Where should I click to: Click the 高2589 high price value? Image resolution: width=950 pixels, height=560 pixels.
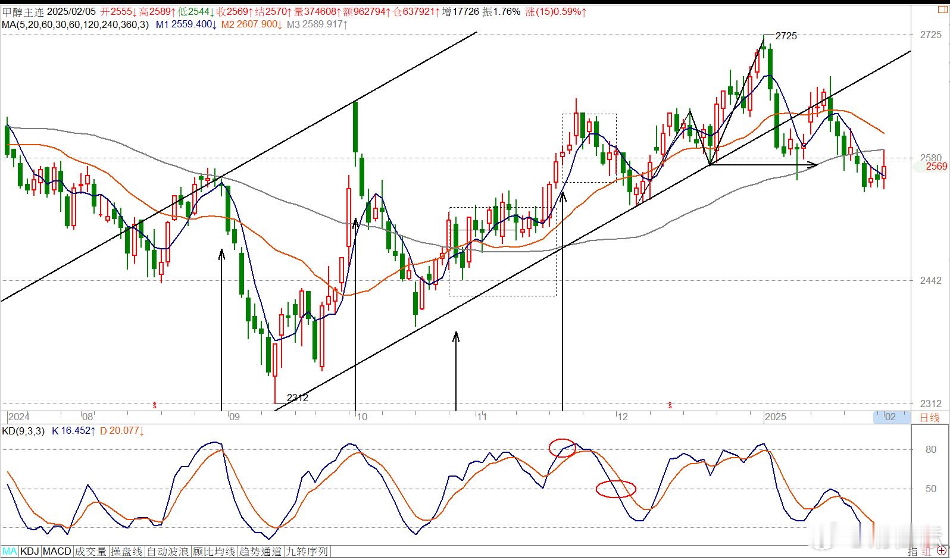(158, 11)
